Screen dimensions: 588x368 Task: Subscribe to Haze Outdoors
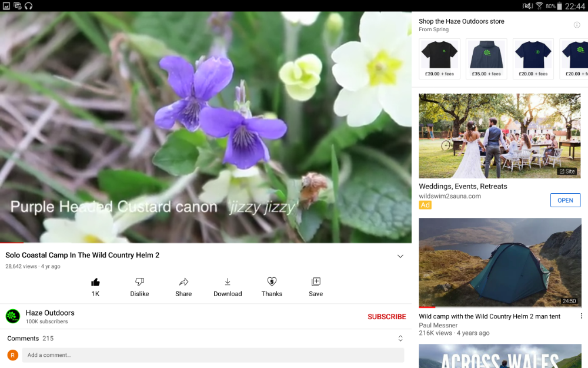tap(387, 317)
